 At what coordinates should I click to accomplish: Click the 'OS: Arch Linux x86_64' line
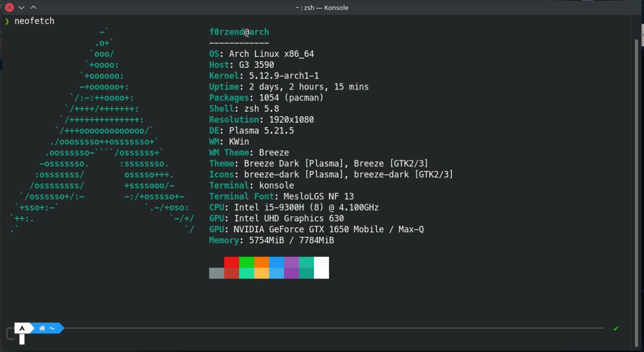[262, 54]
